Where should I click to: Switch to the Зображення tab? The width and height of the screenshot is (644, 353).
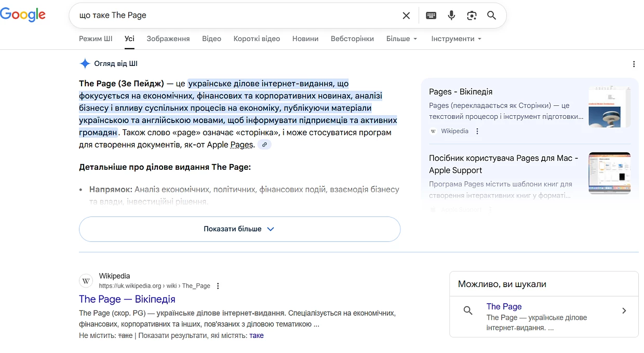click(168, 39)
